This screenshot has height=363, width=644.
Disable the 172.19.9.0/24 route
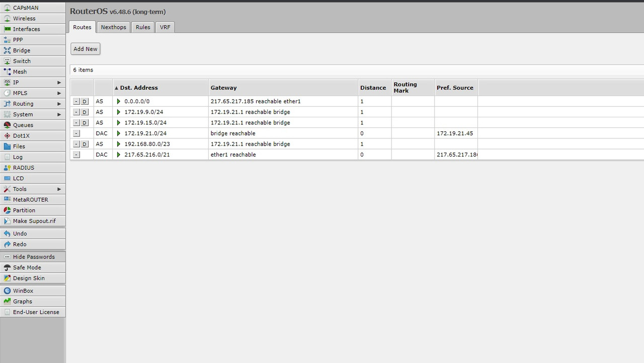click(85, 112)
